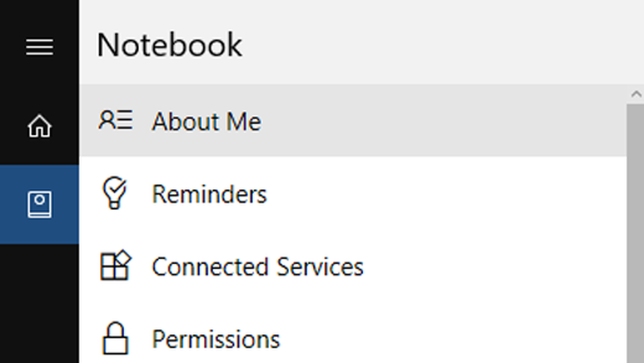644x363 pixels.
Task: Open the Permissions label
Action: coord(216,340)
